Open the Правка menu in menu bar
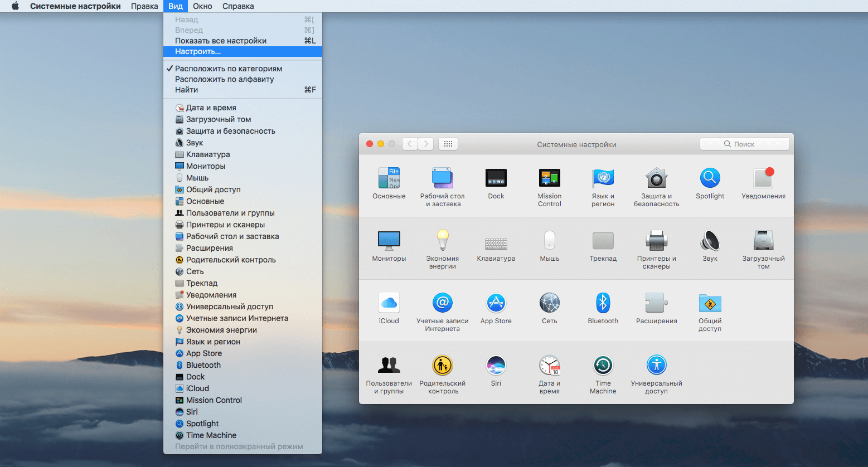Screen dimensions: 868x467 [x=144, y=6]
